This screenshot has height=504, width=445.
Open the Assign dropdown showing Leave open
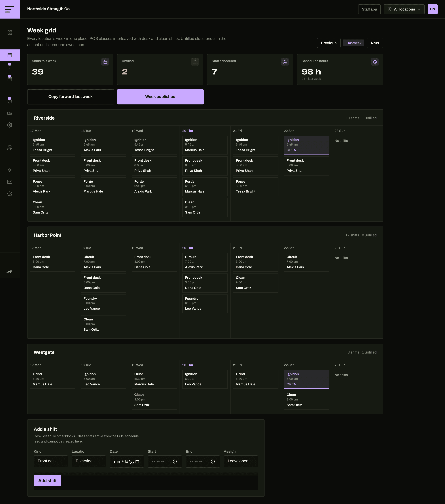[x=241, y=461]
